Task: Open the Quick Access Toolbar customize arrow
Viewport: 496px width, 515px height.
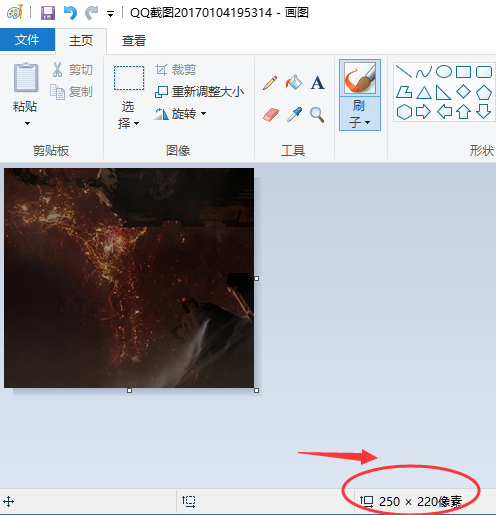Action: pyautogui.click(x=110, y=14)
